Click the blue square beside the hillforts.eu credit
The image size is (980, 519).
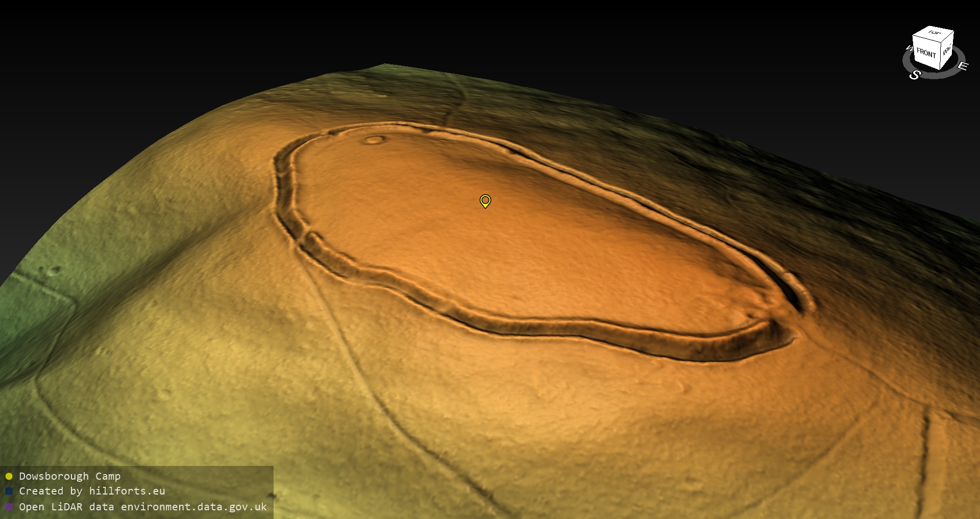(9, 491)
